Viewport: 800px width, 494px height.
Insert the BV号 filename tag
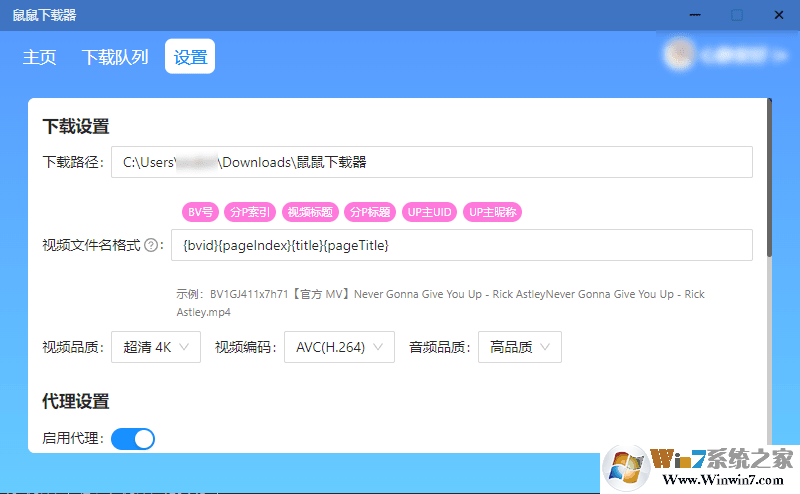coord(200,212)
